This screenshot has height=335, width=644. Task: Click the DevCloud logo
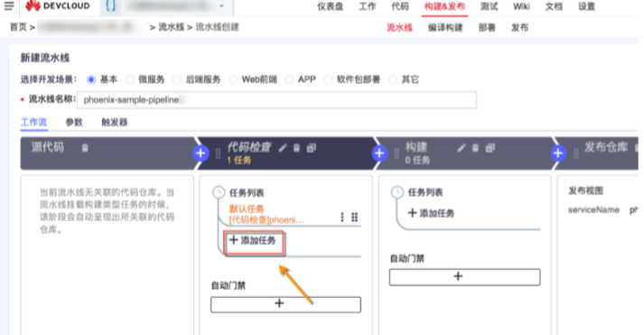(58, 5)
